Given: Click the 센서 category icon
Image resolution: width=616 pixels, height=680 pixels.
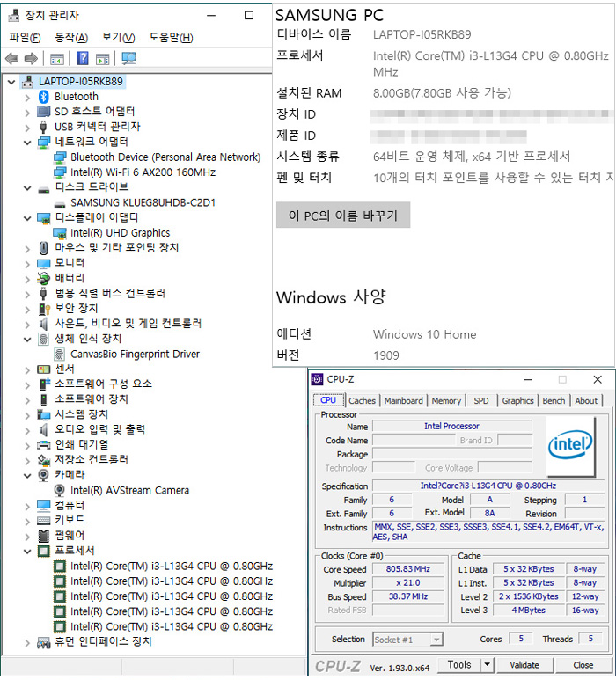Looking at the screenshot, I should [44, 369].
